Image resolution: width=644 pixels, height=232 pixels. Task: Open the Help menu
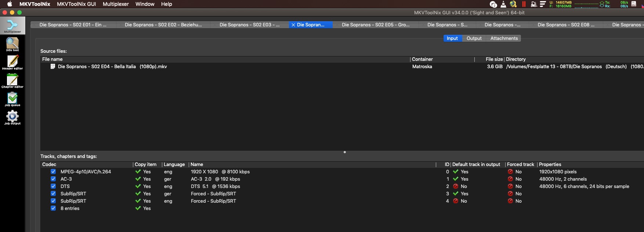coord(166,4)
